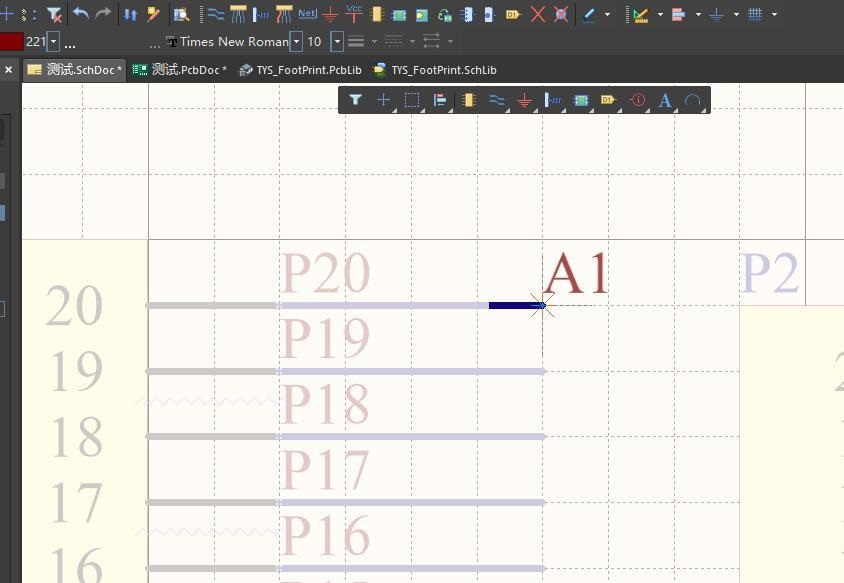Viewport: 844px width, 583px height.
Task: Click the Selection Filter funnel in floating bar
Action: coord(355,100)
